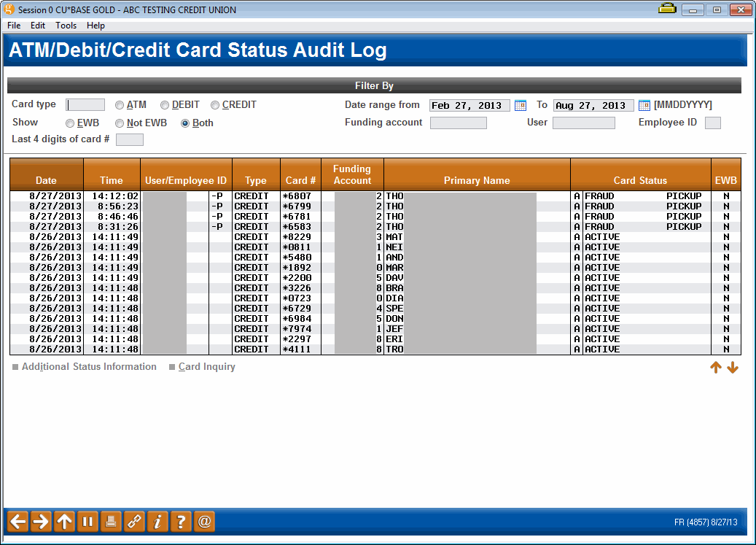Click the yellow icon in title bar

667,8
